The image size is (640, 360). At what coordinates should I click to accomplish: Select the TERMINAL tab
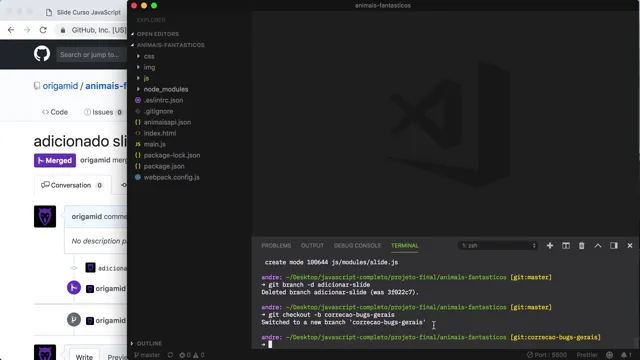(404, 245)
